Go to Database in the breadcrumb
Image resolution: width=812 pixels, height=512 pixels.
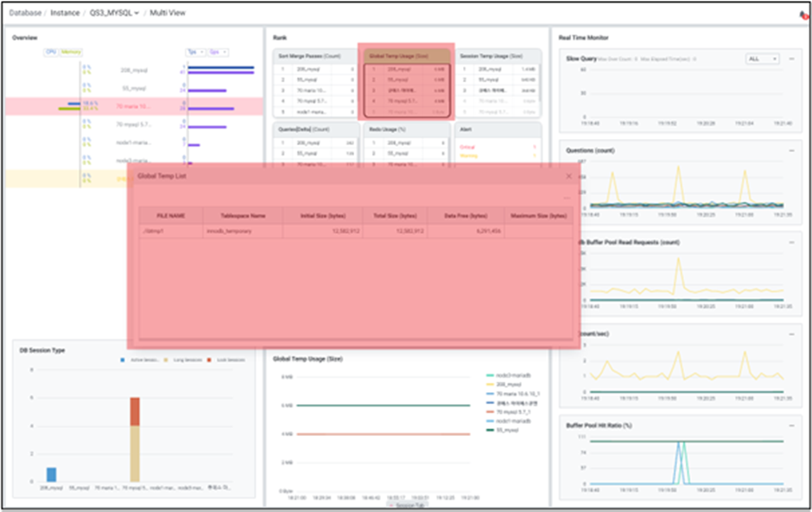tap(26, 13)
